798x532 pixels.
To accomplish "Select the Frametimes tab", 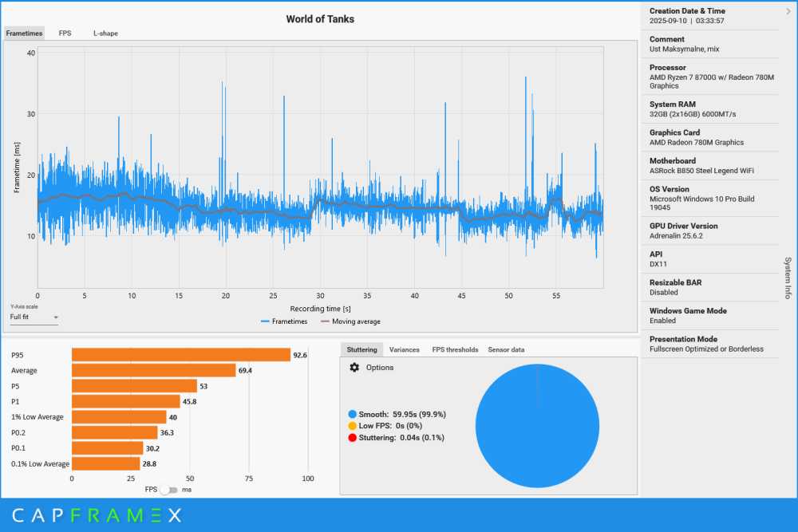I will [x=24, y=33].
